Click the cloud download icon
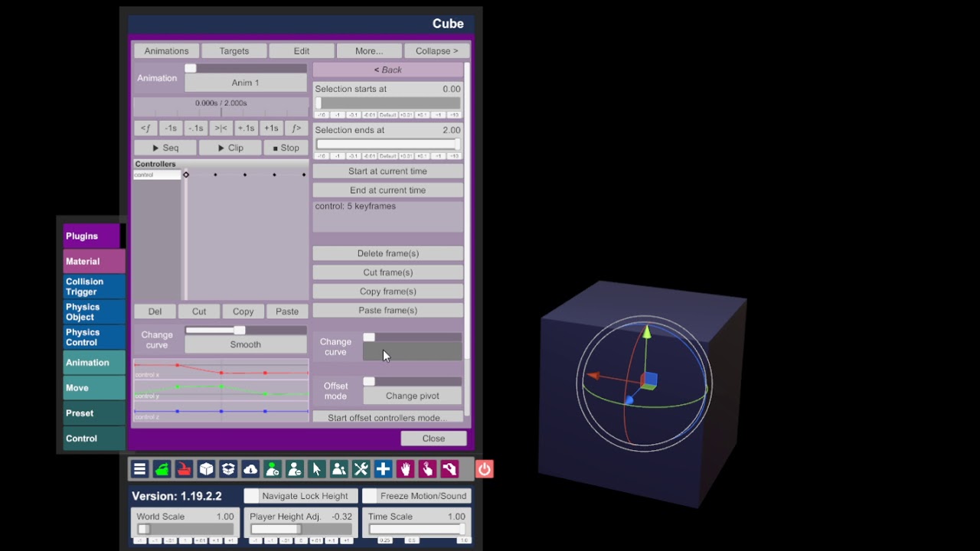 point(250,469)
